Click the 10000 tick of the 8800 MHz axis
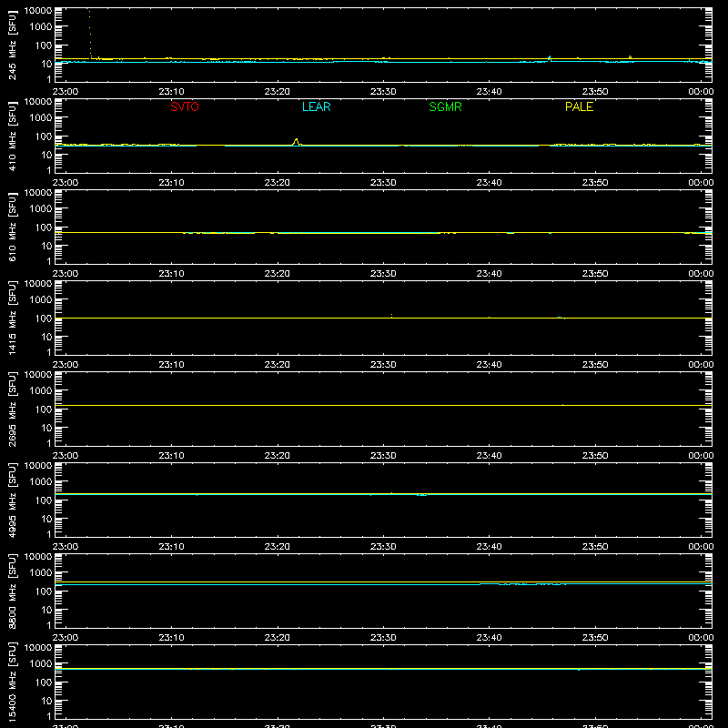Image resolution: width=728 pixels, height=728 pixels. click(x=38, y=557)
